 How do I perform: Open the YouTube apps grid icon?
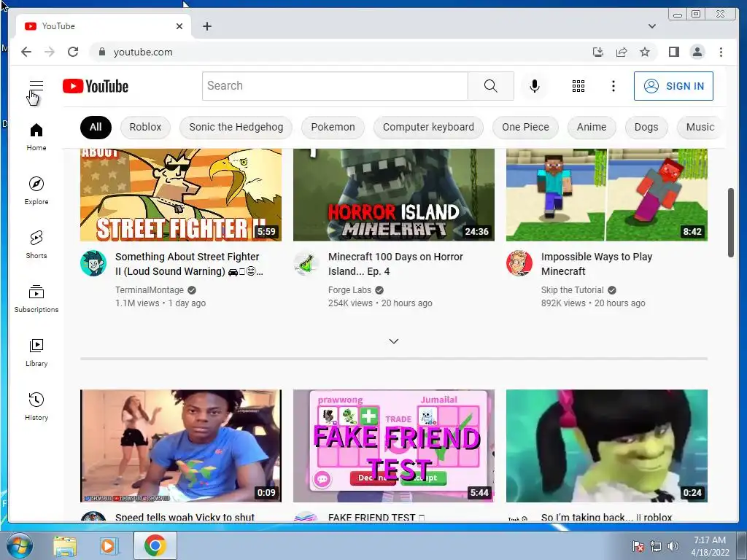(578, 86)
